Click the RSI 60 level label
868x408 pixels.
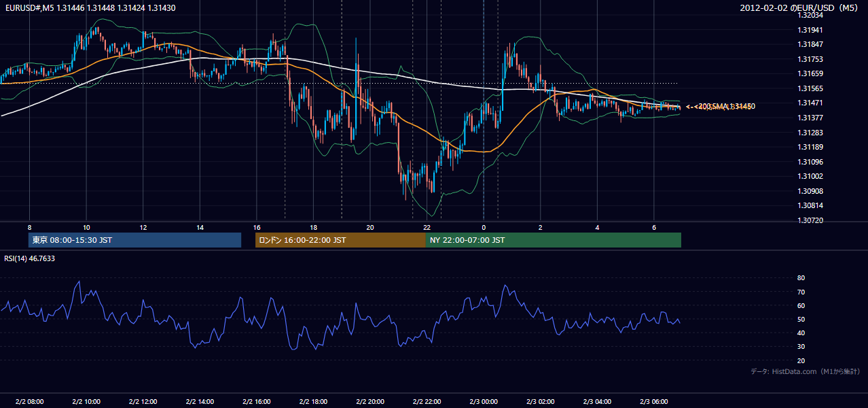(801, 305)
